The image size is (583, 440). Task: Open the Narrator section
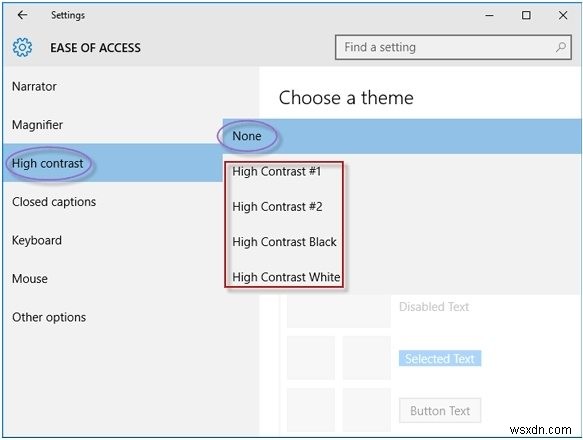(x=34, y=86)
